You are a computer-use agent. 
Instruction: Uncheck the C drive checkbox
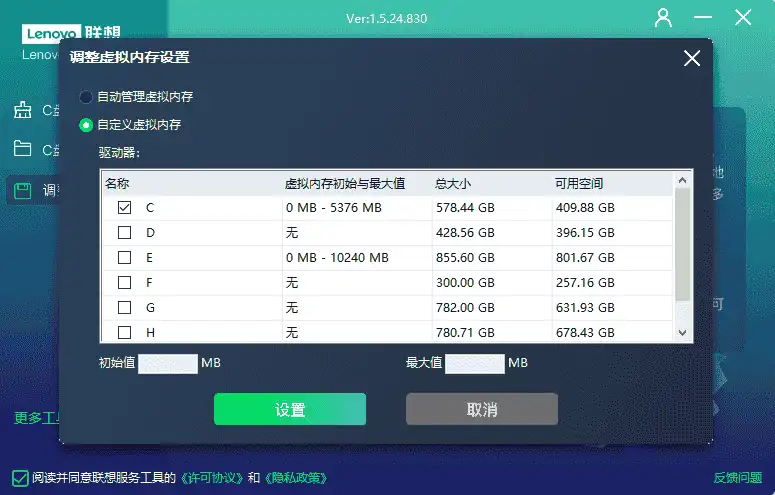click(x=125, y=208)
